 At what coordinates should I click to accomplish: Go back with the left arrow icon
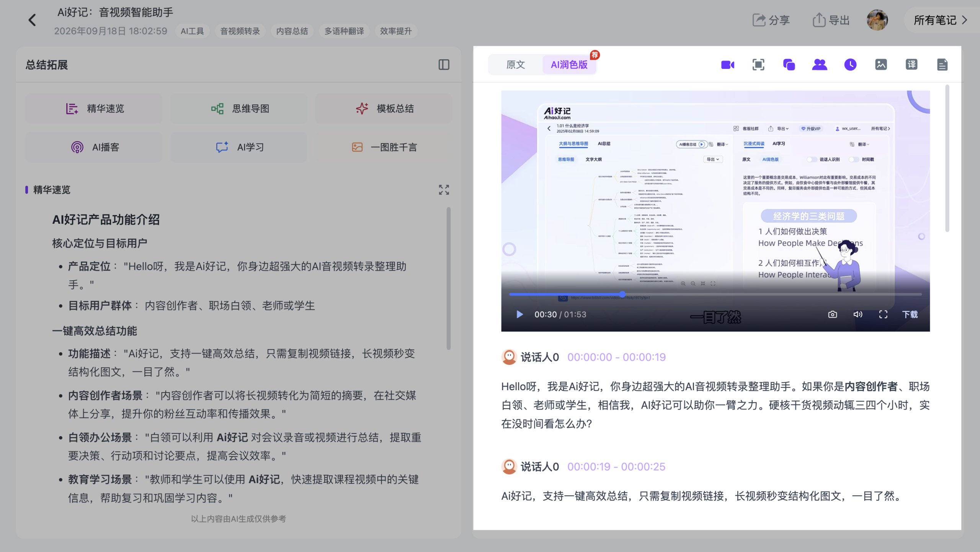pos(32,20)
